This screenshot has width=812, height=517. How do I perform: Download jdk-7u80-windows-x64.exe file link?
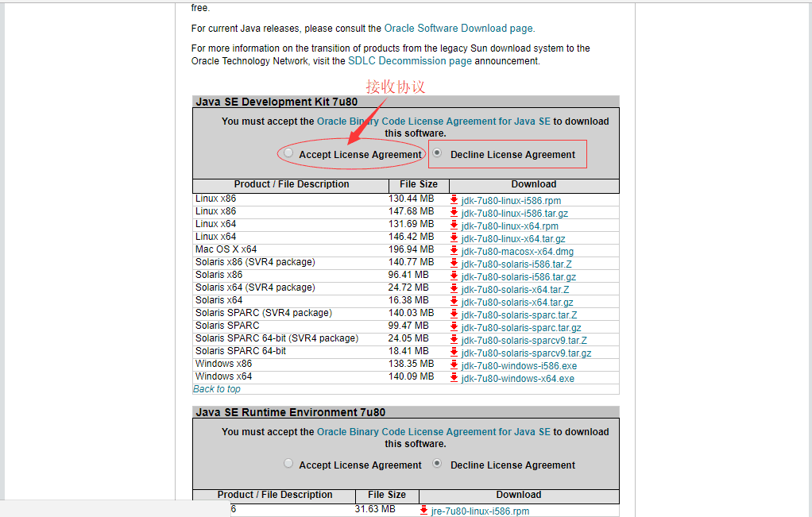point(518,378)
